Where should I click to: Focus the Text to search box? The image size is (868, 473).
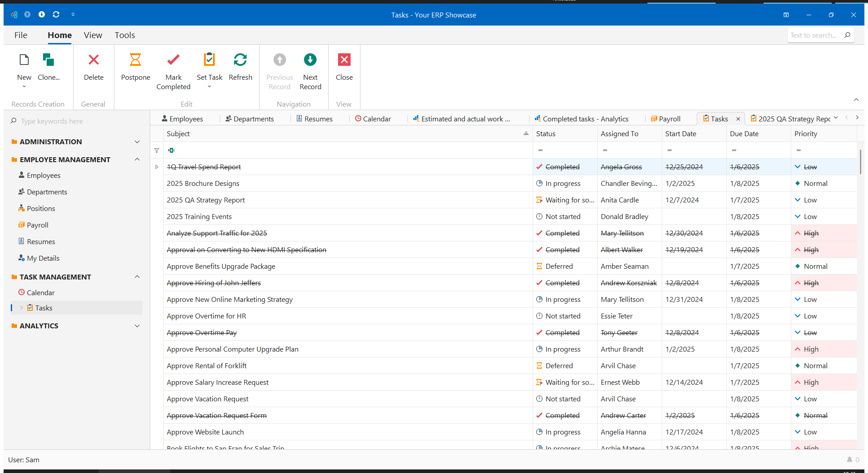coord(814,35)
